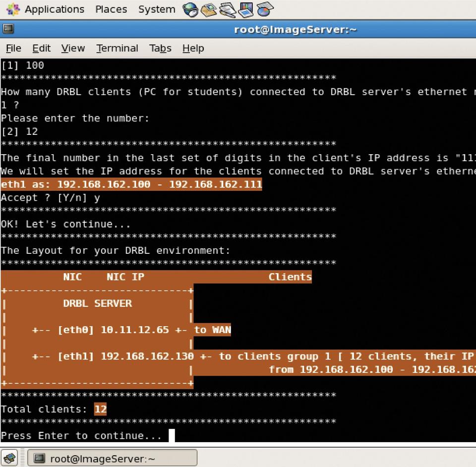This screenshot has width=476, height=467.
Task: Launch the Calc spreadsheet chart icon
Action: coord(265,9)
